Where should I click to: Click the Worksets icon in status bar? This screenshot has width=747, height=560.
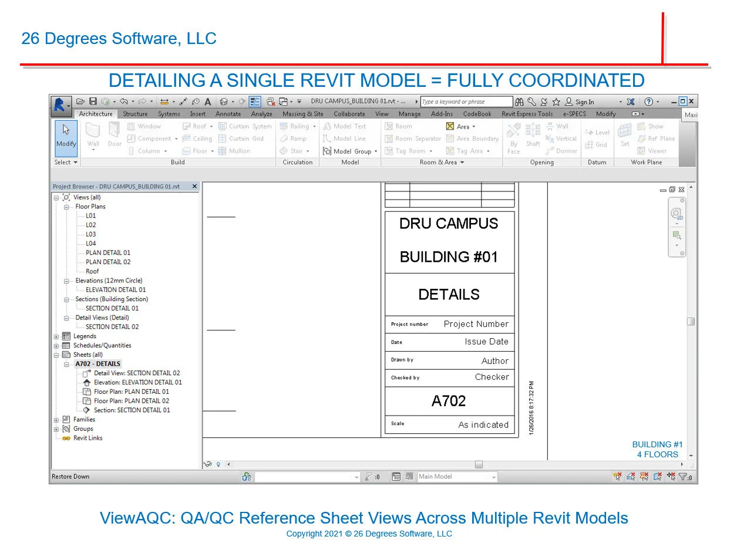(x=247, y=477)
